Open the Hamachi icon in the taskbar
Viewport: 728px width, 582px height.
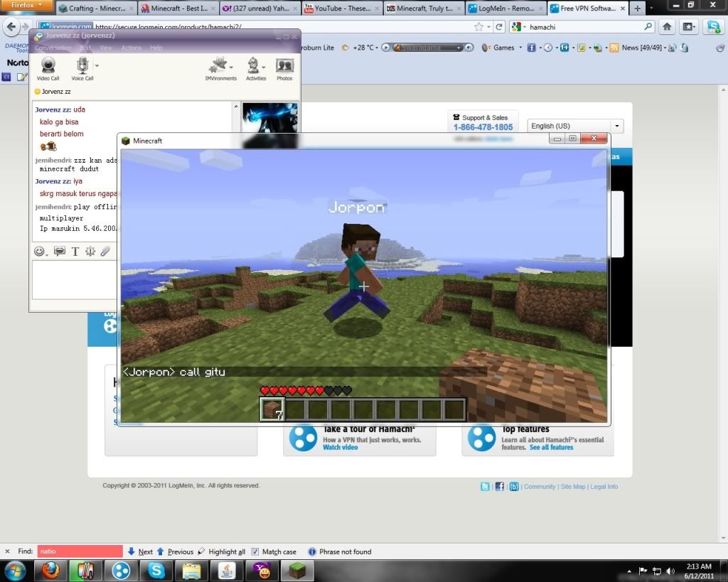[121, 571]
